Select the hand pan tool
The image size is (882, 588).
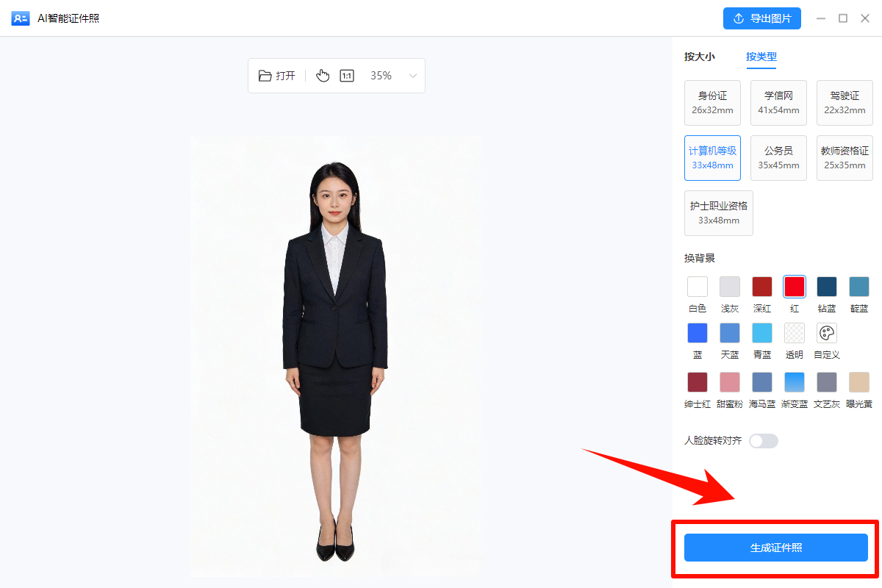pyautogui.click(x=322, y=75)
